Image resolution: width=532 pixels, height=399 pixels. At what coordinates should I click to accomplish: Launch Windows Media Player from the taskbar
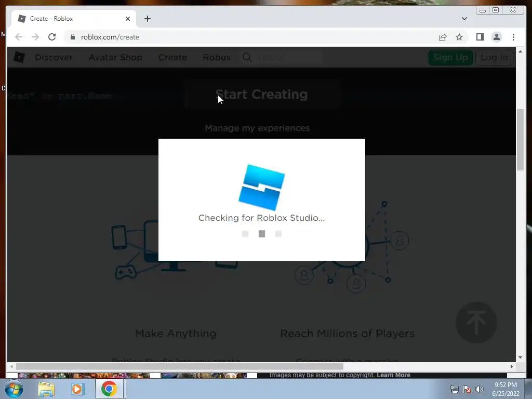(77, 389)
